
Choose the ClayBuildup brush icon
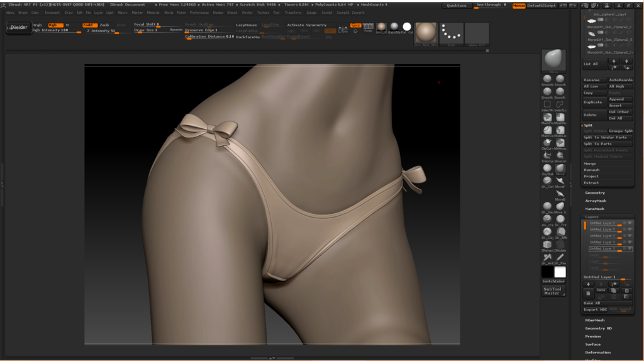[547, 169]
